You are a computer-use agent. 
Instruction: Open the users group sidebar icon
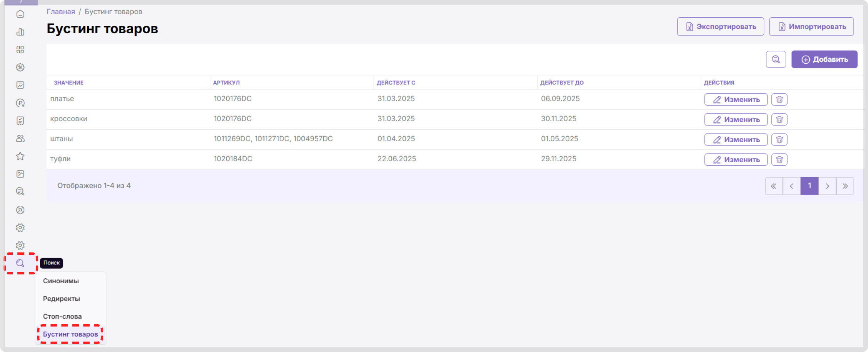(x=20, y=139)
